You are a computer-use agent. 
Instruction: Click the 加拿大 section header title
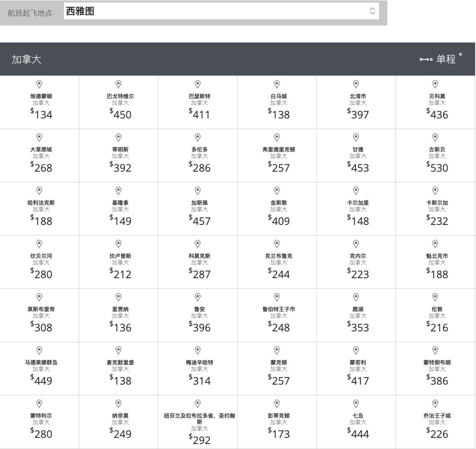pos(26,59)
